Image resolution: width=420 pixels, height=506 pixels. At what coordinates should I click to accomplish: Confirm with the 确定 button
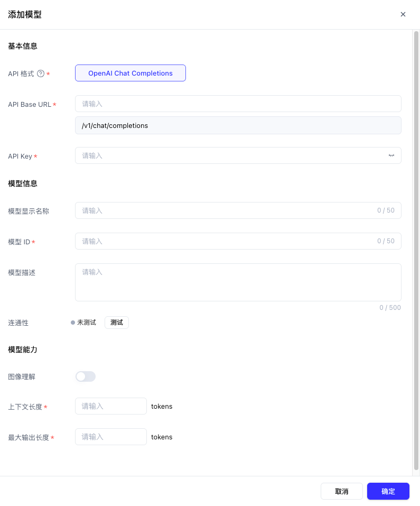(x=388, y=491)
